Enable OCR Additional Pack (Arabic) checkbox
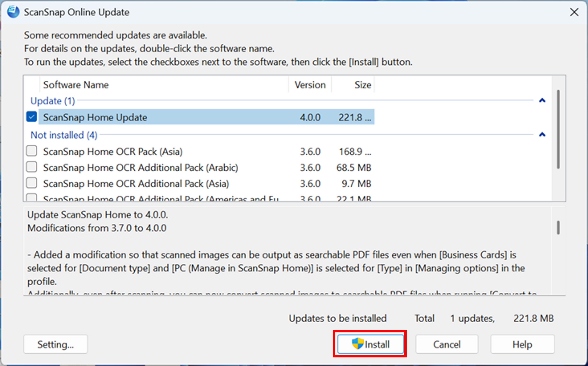Image resolution: width=588 pixels, height=366 pixels. pyautogui.click(x=32, y=167)
